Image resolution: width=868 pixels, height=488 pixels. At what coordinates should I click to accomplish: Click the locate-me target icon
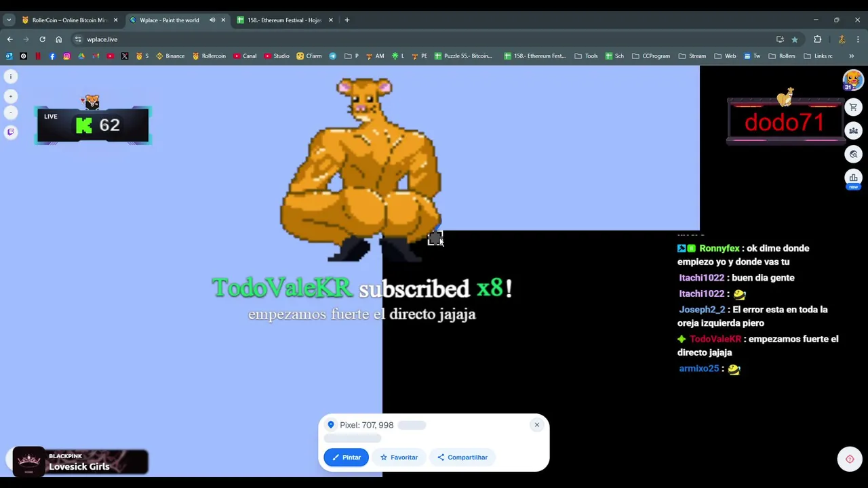(x=850, y=459)
